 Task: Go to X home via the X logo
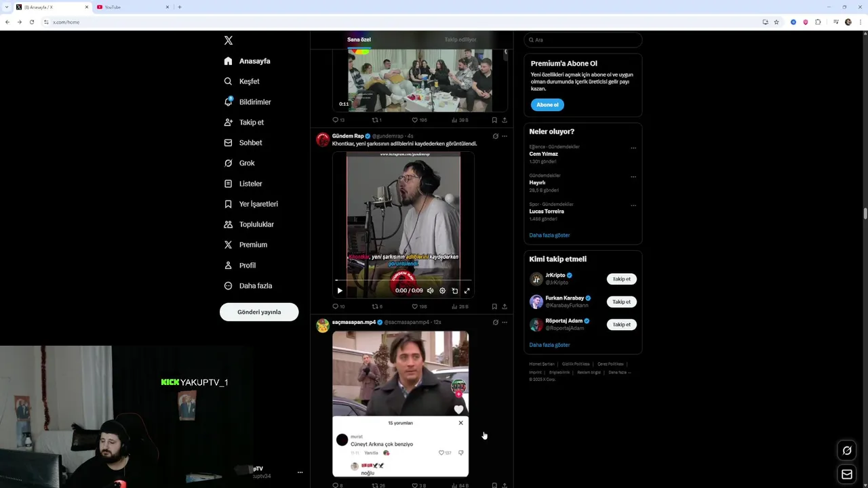[x=229, y=41]
